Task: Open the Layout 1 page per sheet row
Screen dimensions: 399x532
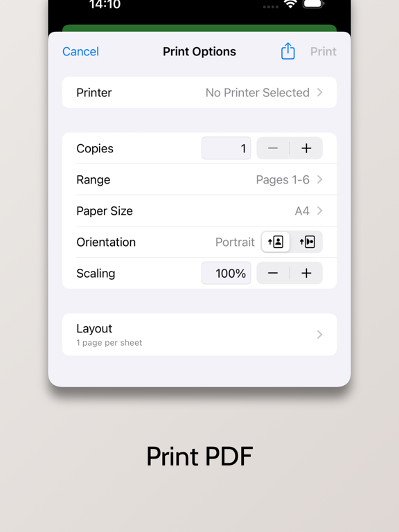Action: coord(199,335)
